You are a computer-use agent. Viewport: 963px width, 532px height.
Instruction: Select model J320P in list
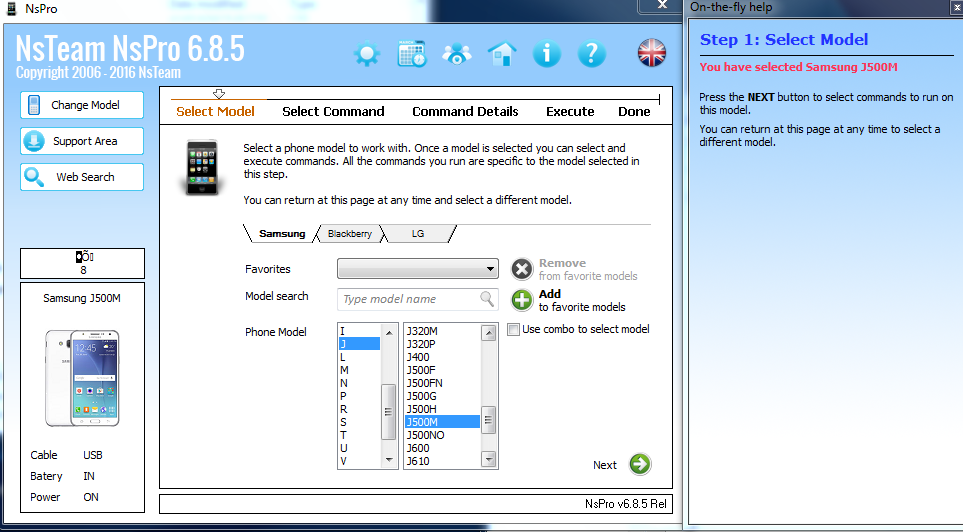442,344
